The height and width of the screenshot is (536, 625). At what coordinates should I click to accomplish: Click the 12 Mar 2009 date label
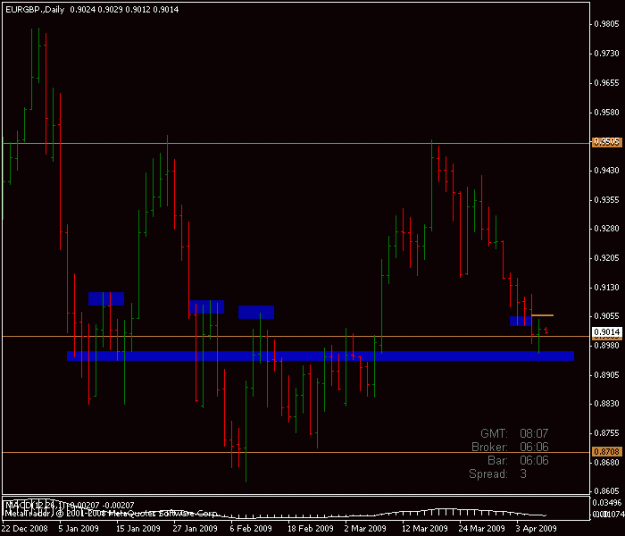click(425, 528)
